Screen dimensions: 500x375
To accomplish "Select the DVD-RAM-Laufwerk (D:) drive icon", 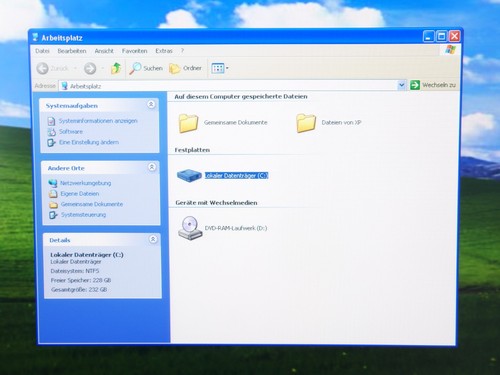I will (x=190, y=228).
